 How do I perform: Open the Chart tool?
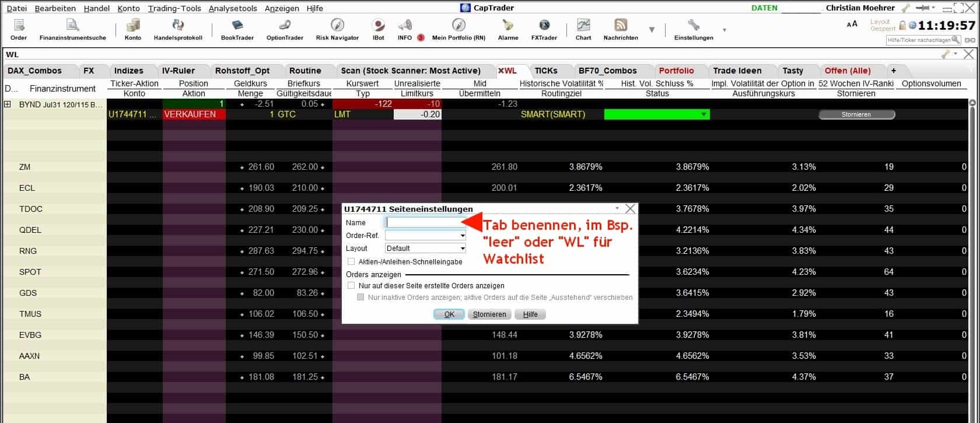(x=583, y=29)
